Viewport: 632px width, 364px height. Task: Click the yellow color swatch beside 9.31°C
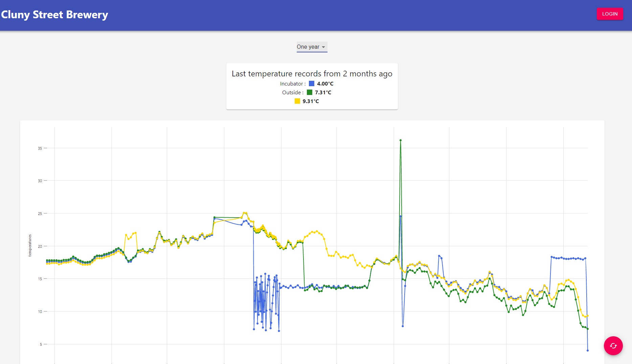tap(297, 101)
